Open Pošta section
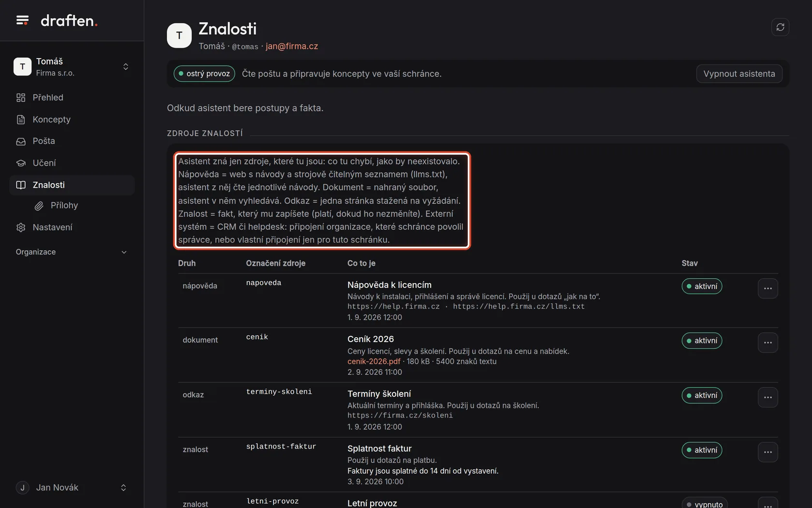Viewport: 812px width, 508px height. [x=72, y=141]
